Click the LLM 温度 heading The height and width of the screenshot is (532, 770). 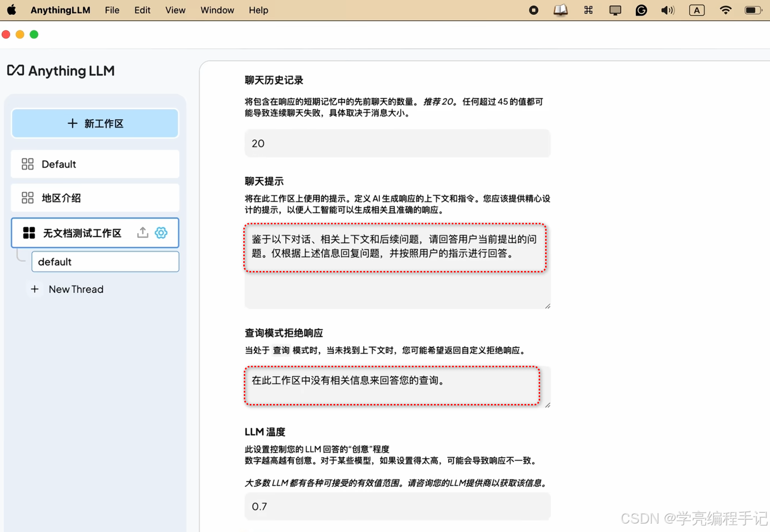click(265, 432)
